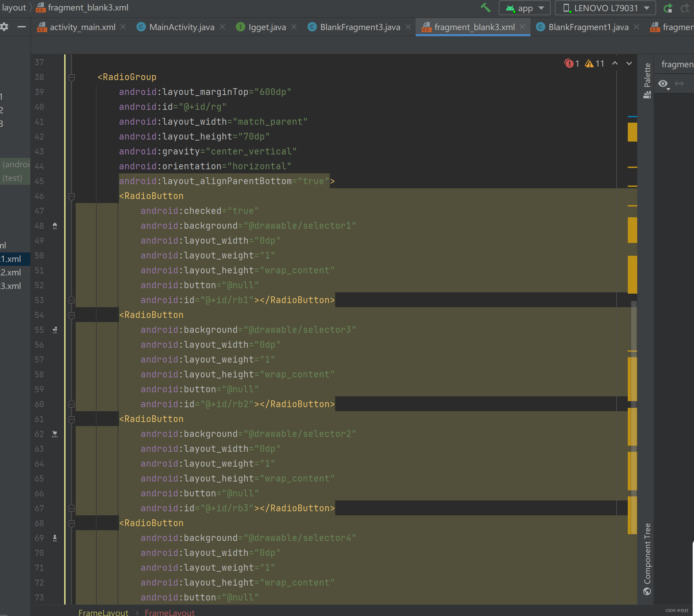Switch to the BlankFragment3.java tab

click(x=360, y=27)
